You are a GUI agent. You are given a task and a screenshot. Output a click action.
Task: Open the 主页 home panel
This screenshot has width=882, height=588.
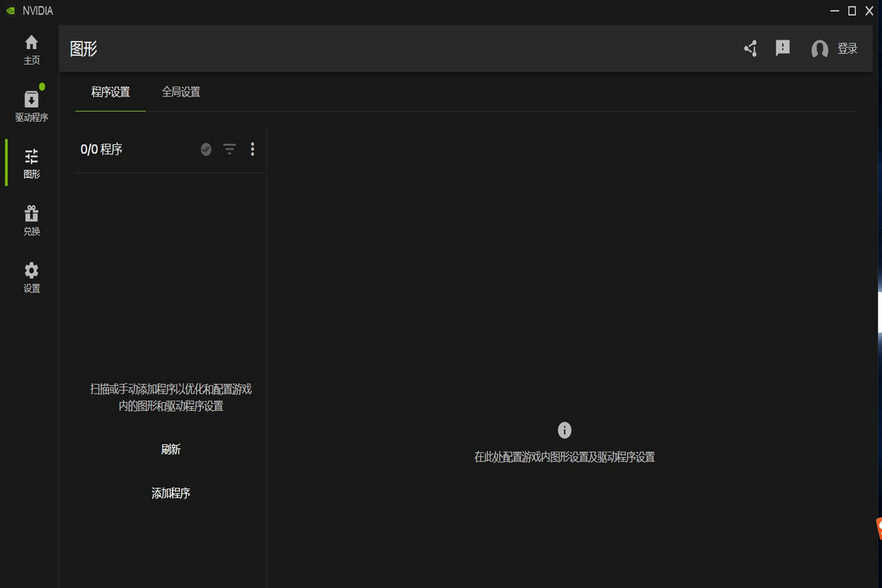[31, 51]
